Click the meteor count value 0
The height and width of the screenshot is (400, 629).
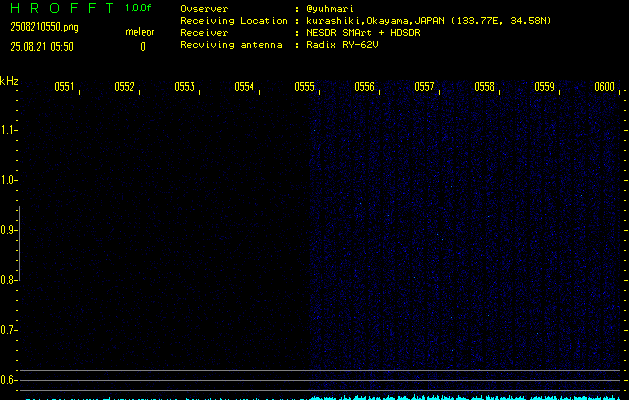coord(143,47)
